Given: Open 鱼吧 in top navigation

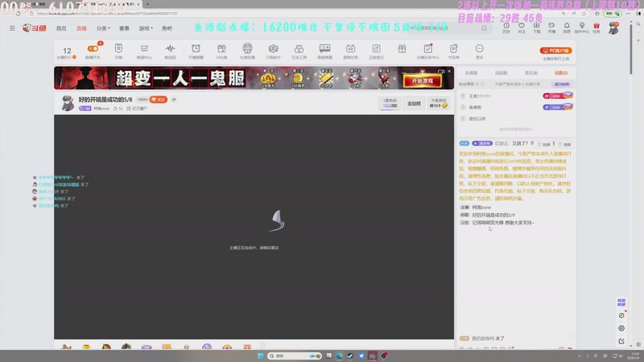Looking at the screenshot, I should coord(167,28).
